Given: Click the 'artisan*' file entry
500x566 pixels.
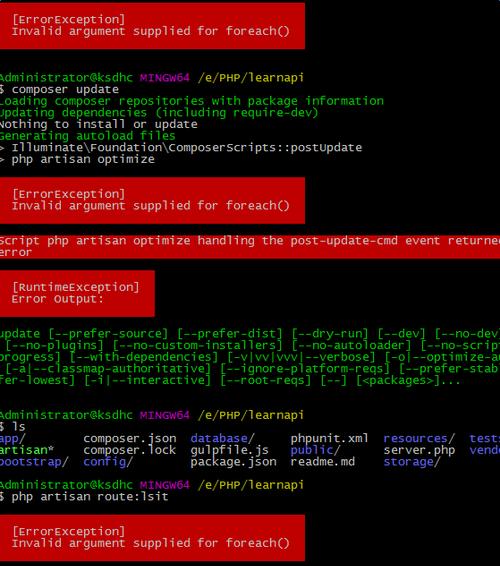Looking at the screenshot, I should pyautogui.click(x=27, y=450).
